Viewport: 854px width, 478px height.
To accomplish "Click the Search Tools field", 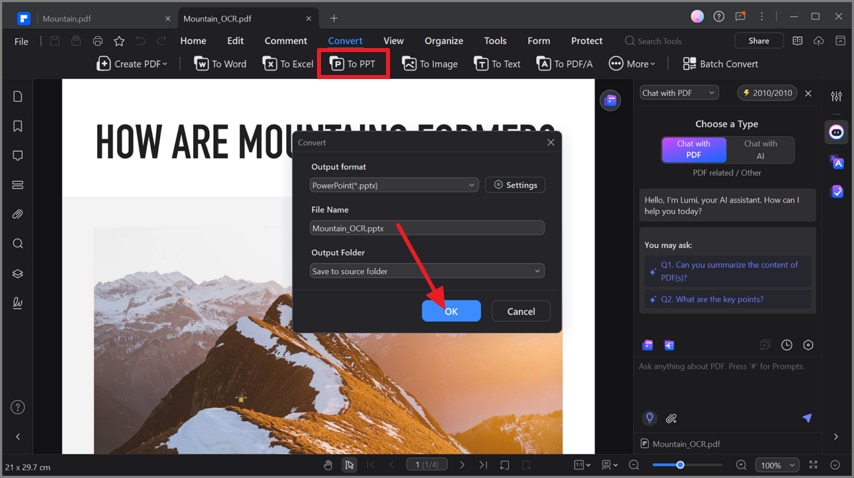I will point(654,41).
